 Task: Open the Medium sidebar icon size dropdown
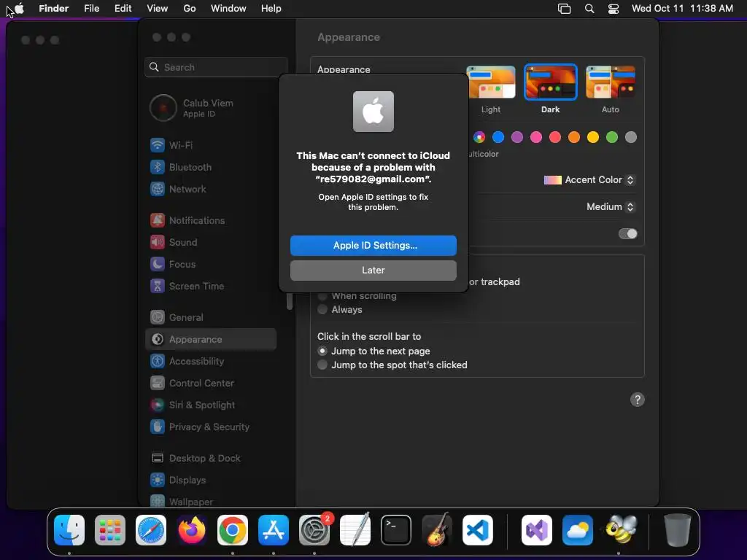(x=611, y=206)
